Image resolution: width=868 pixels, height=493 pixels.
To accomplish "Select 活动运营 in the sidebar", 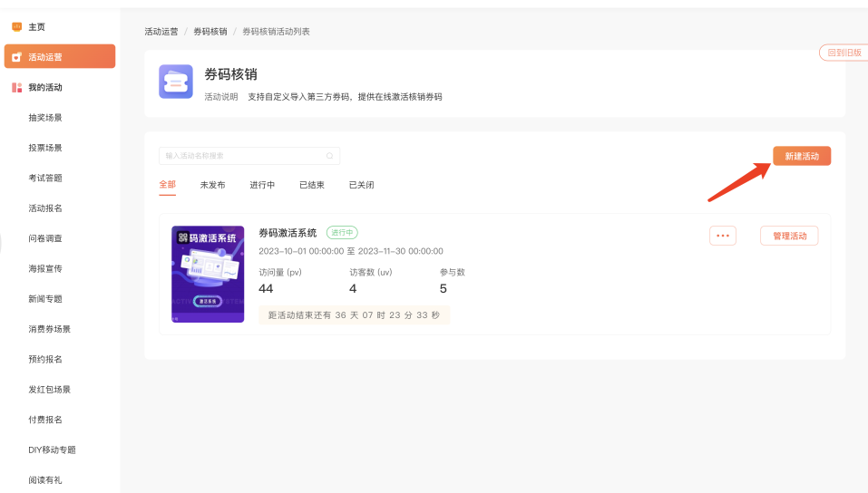I will [x=60, y=56].
